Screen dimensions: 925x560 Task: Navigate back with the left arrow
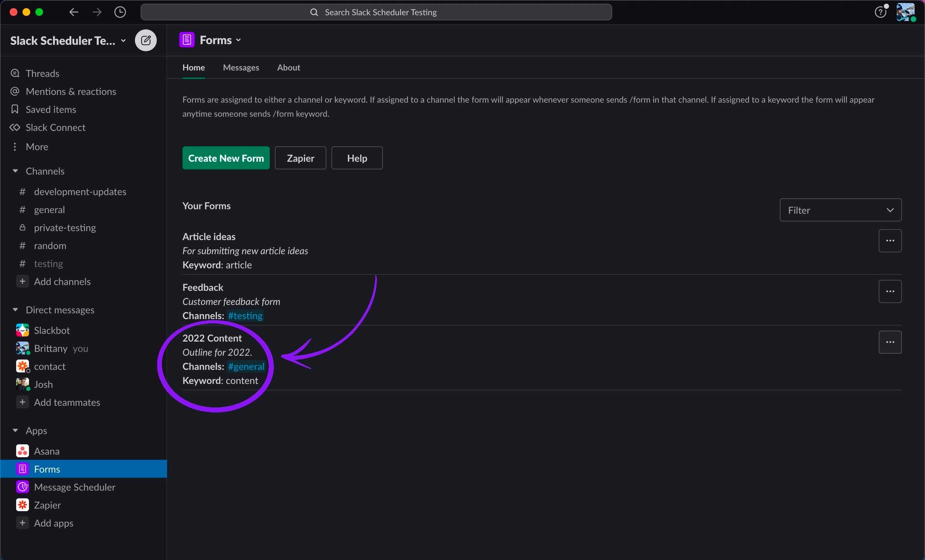pyautogui.click(x=74, y=12)
